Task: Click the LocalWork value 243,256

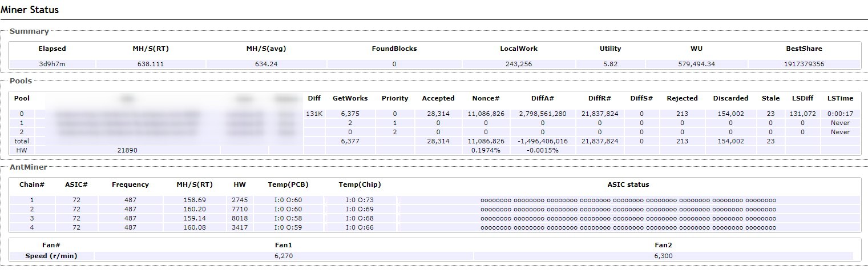Action: (x=519, y=64)
